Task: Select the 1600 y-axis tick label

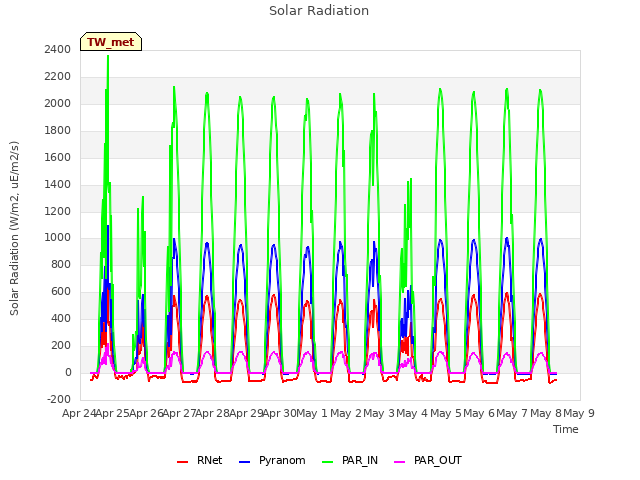Action: pos(58,157)
